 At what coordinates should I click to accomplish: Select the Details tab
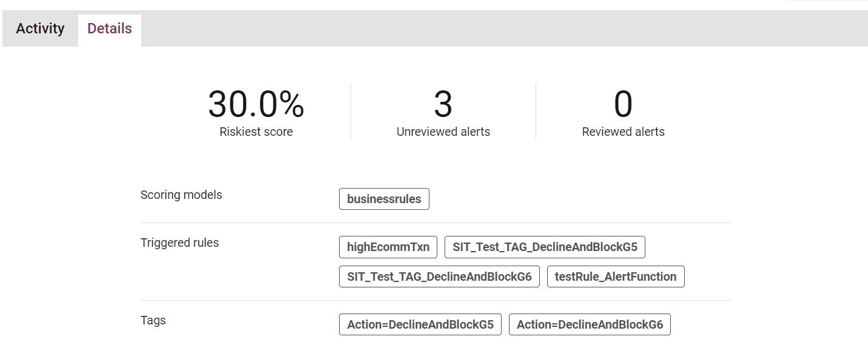(x=110, y=28)
